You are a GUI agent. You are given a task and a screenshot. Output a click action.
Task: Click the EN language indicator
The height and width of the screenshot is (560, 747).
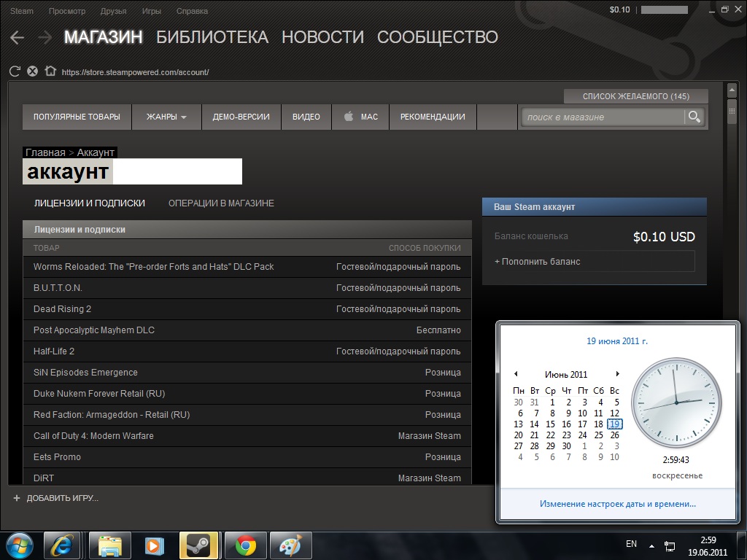pos(631,544)
